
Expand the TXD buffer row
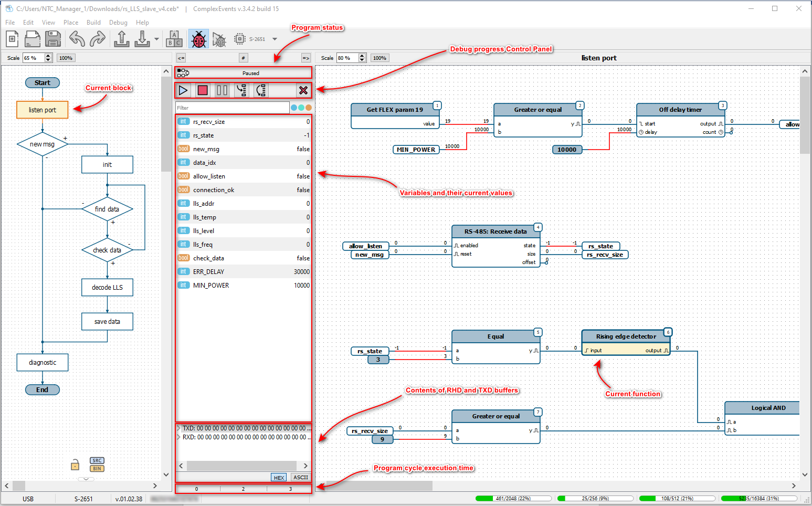179,428
